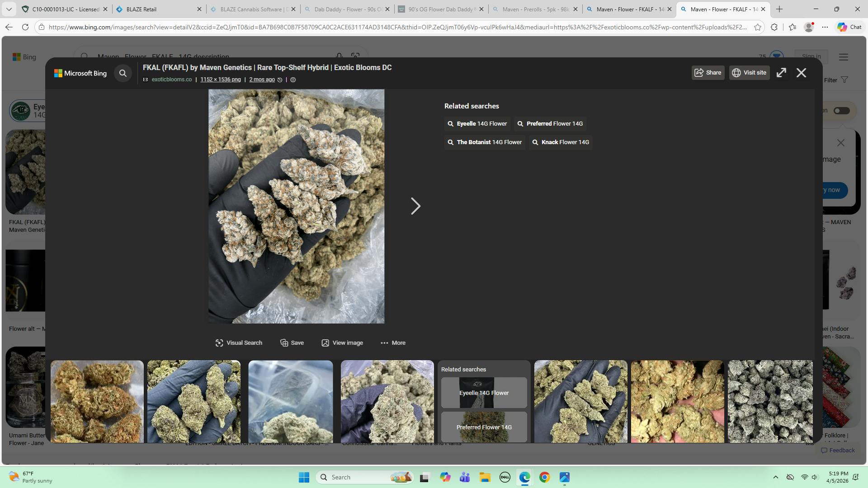The height and width of the screenshot is (488, 868).
Task: Switch to Dab Daddy Flower tab
Action: click(347, 9)
